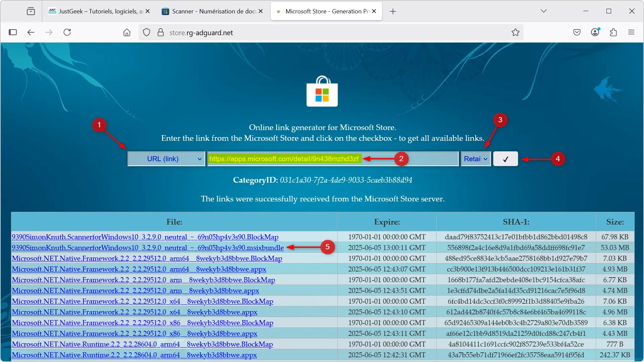Close the Scanner tab
The width and height of the screenshot is (644, 362).
coord(261,11)
